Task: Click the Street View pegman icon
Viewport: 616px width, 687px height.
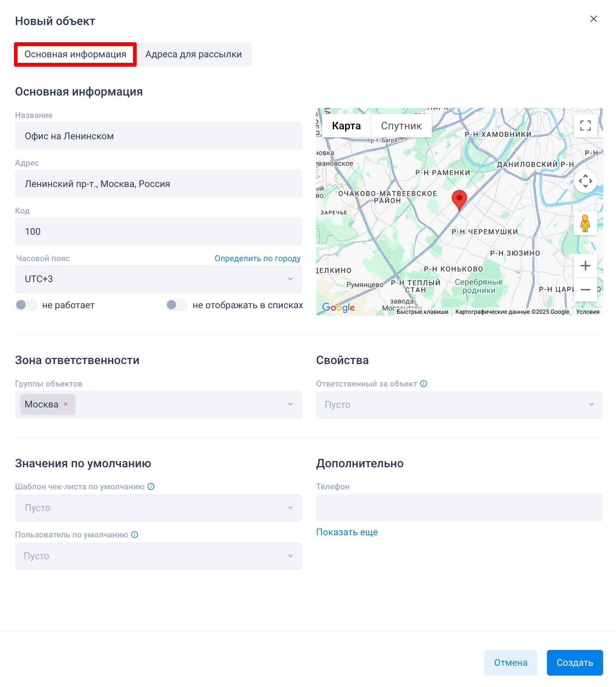Action: point(585,223)
